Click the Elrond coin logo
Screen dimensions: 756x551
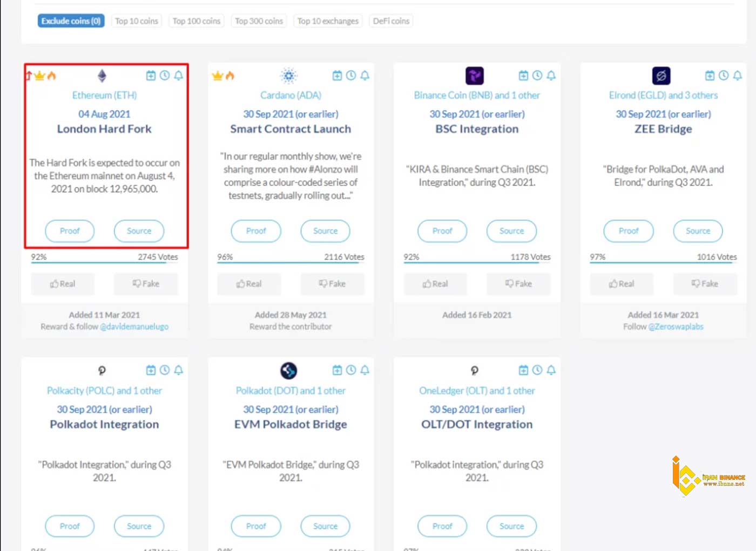click(x=661, y=76)
